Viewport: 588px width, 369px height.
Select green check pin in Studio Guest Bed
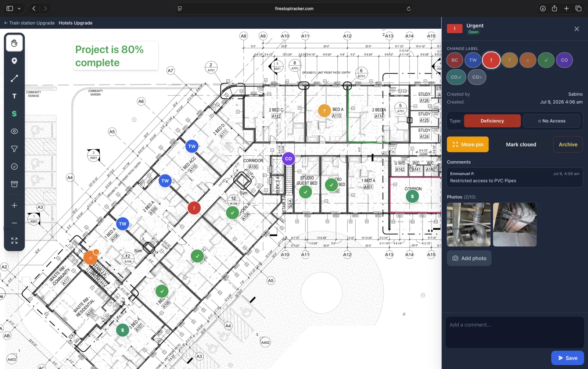(305, 192)
